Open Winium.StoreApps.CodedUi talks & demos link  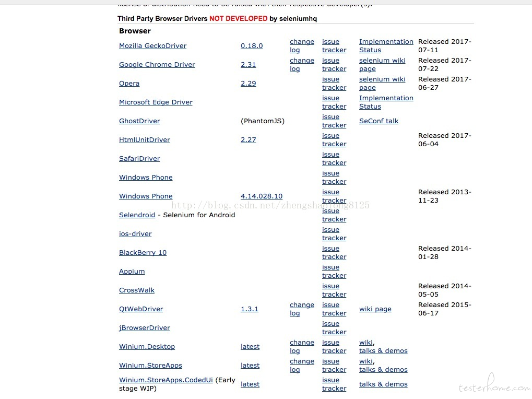pyautogui.click(x=383, y=384)
